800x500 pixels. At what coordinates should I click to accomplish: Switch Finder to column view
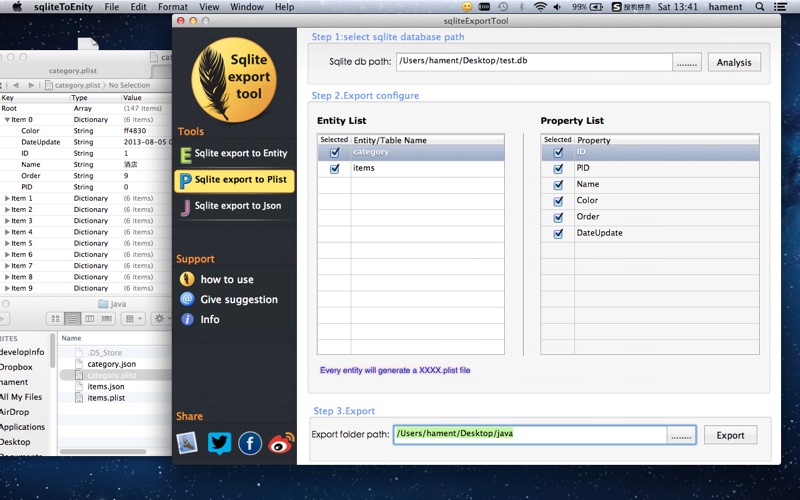click(90, 318)
